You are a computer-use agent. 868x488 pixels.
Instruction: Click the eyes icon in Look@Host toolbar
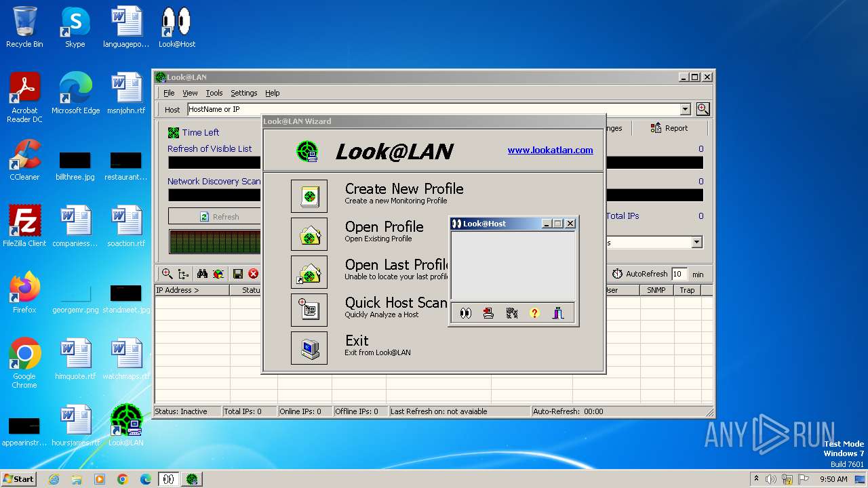[x=466, y=313]
